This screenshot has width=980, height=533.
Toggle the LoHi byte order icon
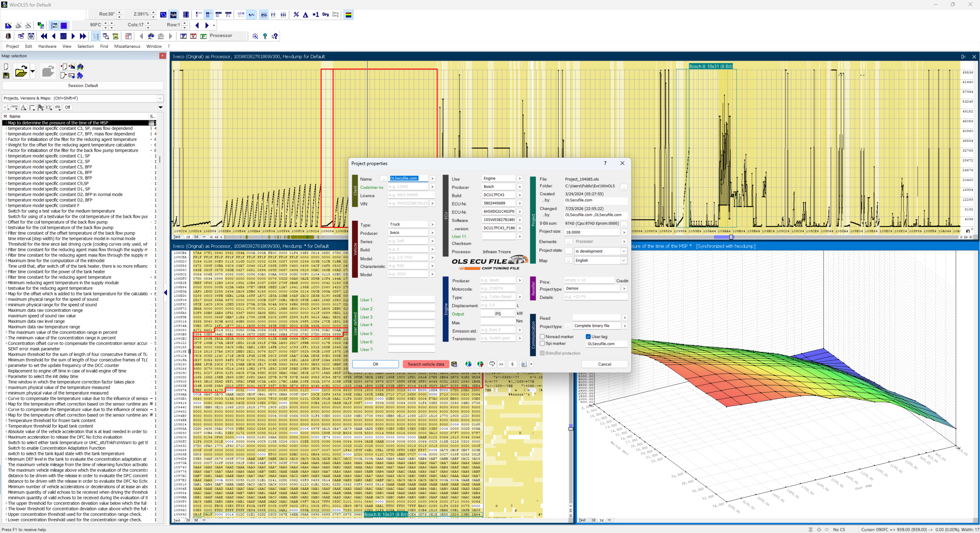click(241, 15)
